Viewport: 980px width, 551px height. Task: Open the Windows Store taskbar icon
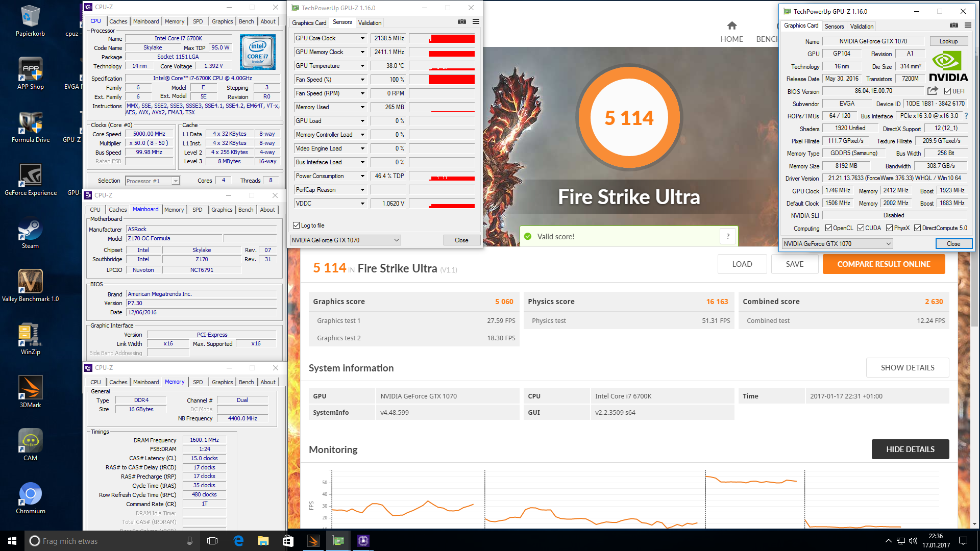(x=288, y=541)
